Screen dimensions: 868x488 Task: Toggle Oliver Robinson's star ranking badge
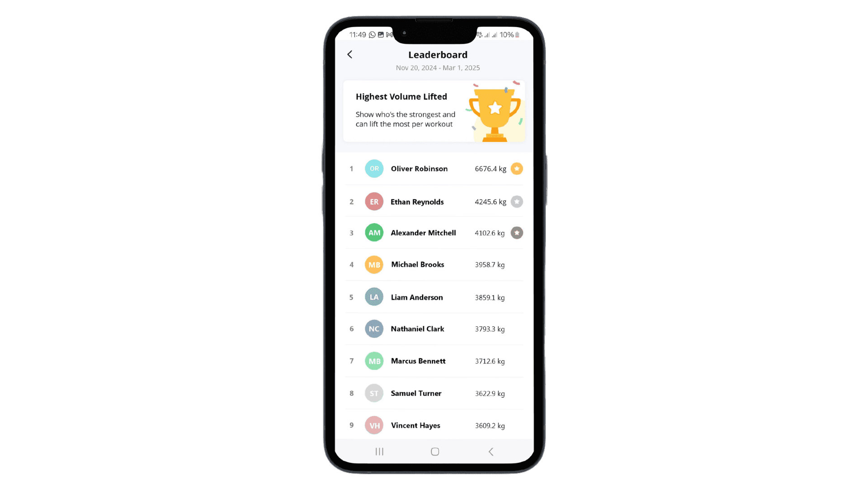(516, 169)
